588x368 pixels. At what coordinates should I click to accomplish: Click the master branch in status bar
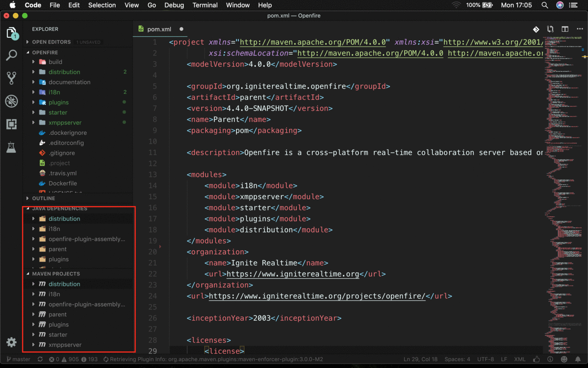18,359
